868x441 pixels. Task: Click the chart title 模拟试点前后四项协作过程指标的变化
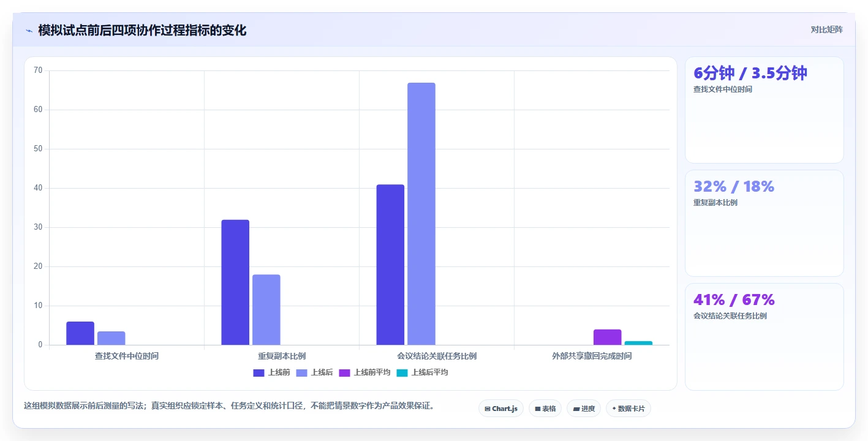(x=142, y=30)
